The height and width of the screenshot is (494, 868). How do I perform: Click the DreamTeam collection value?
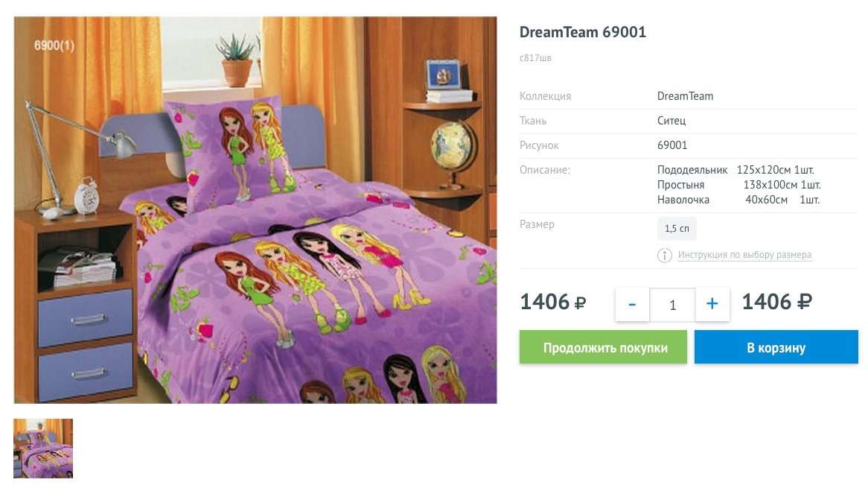tap(685, 96)
